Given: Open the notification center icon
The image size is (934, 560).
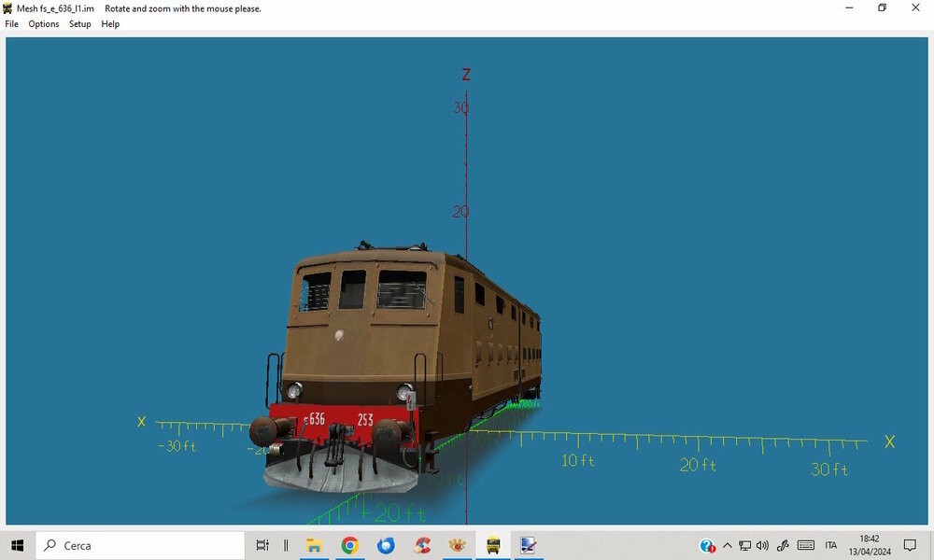Looking at the screenshot, I should click(x=910, y=545).
